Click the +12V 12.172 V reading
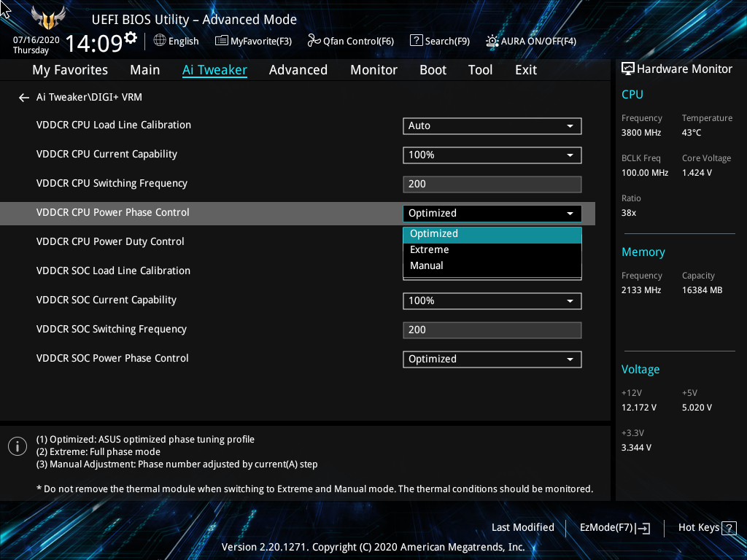747x560 pixels. coord(639,408)
